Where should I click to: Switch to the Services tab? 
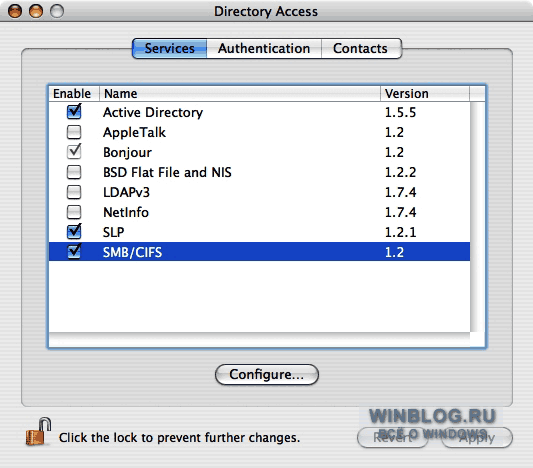170,48
